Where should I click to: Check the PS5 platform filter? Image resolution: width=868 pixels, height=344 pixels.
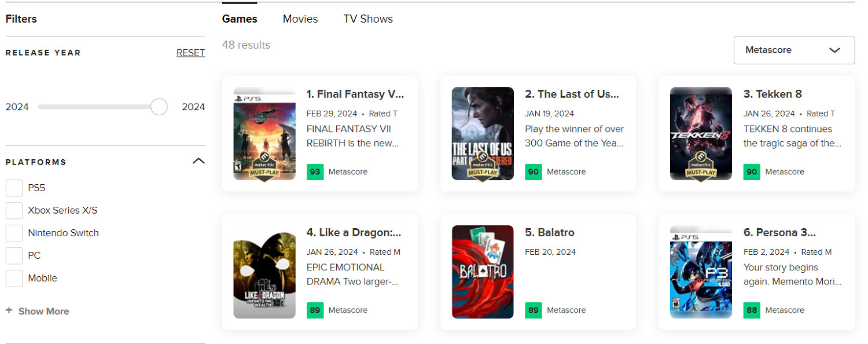click(x=14, y=188)
